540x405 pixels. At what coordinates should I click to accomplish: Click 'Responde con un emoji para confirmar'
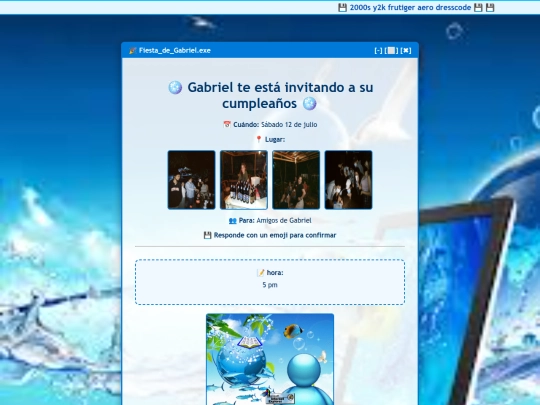275,235
